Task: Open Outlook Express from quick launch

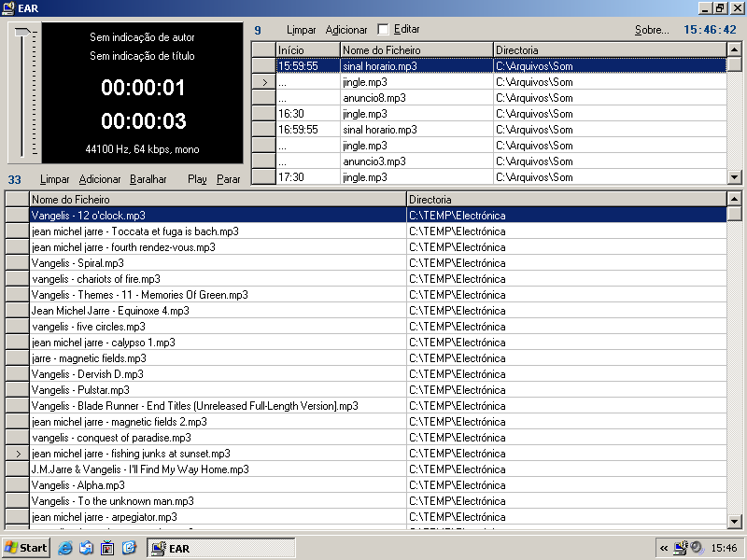Action: [86, 548]
